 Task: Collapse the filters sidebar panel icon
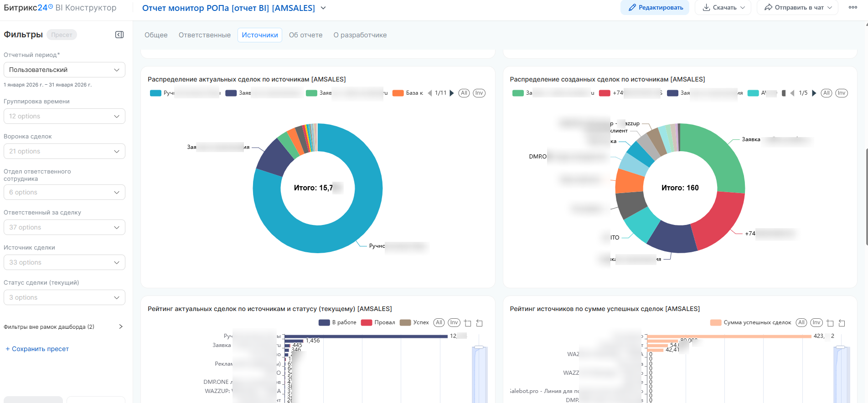pos(119,35)
